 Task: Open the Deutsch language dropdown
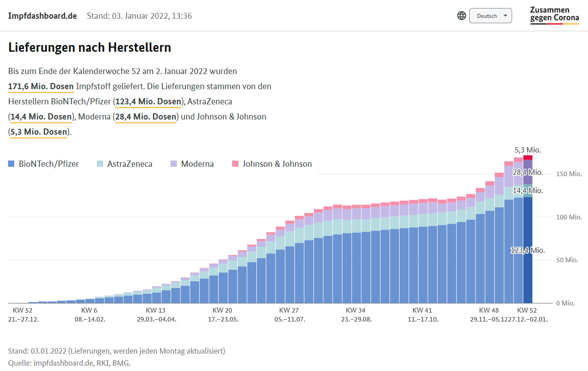(490, 15)
